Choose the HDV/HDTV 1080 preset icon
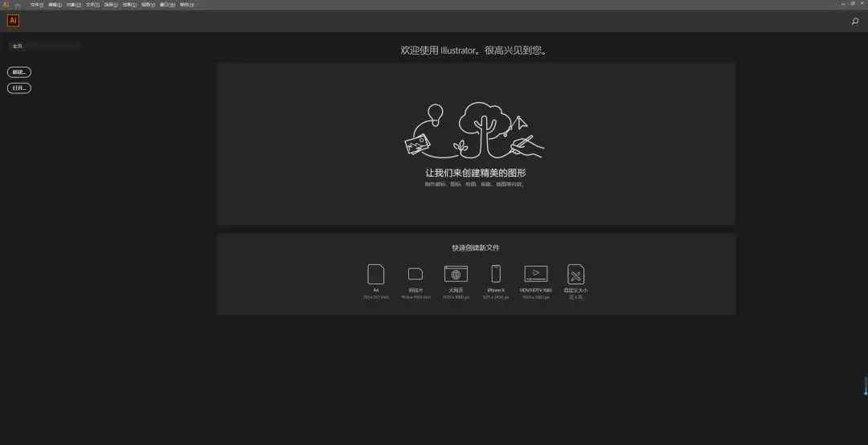Image resolution: width=868 pixels, height=445 pixels. click(x=536, y=273)
